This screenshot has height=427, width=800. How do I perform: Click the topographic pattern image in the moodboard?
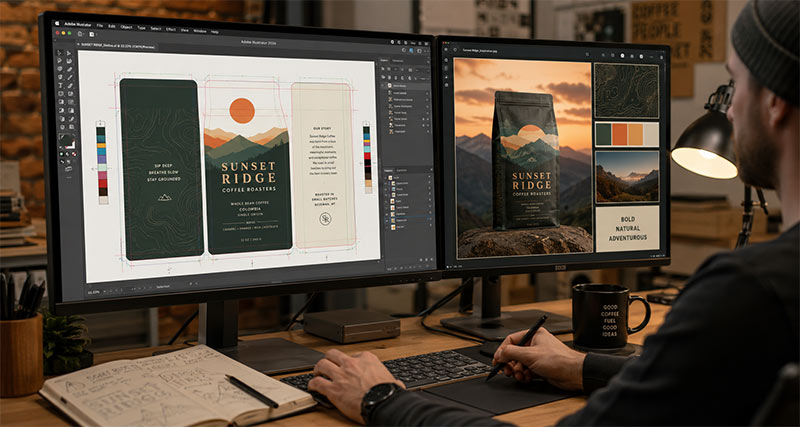click(x=627, y=91)
